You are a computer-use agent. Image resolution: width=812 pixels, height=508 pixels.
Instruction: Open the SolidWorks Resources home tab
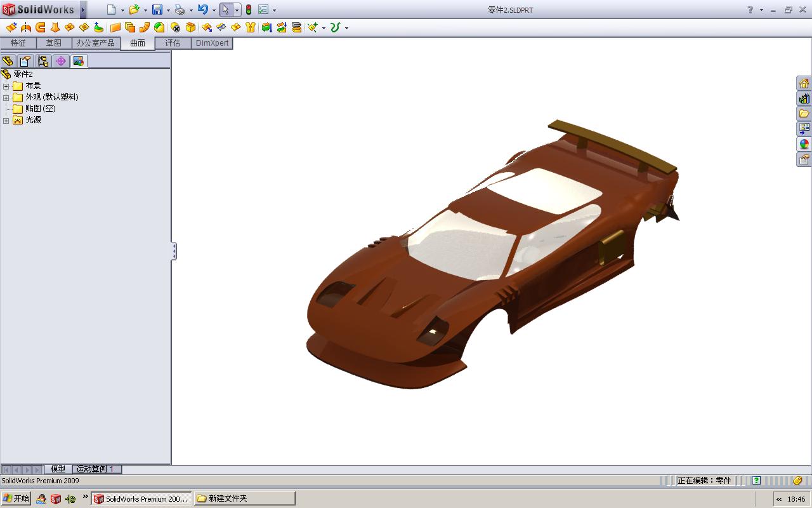[x=804, y=83]
